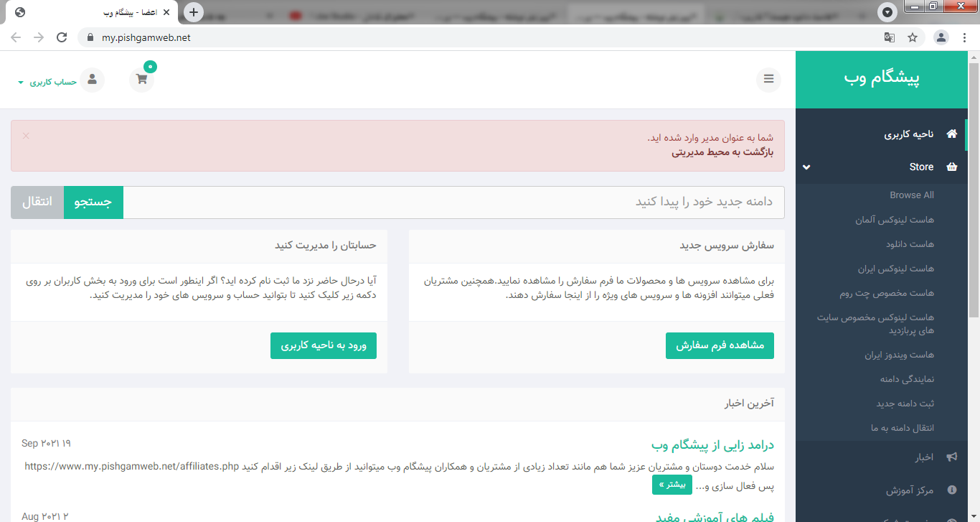
Task: Click the browser back arrow
Action: tap(16, 37)
